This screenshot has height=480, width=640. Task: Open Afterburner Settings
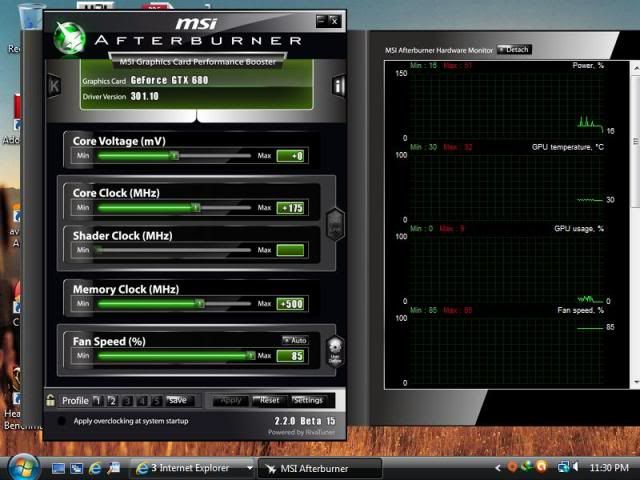tap(308, 400)
